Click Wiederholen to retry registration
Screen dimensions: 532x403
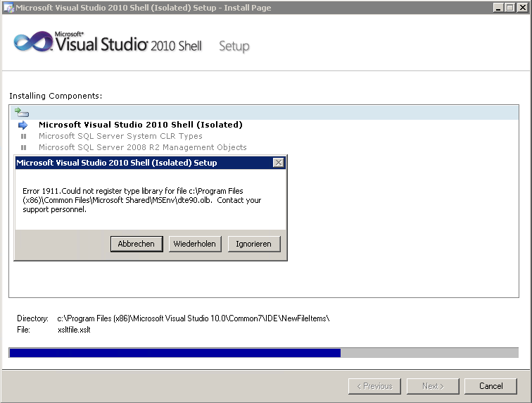195,244
